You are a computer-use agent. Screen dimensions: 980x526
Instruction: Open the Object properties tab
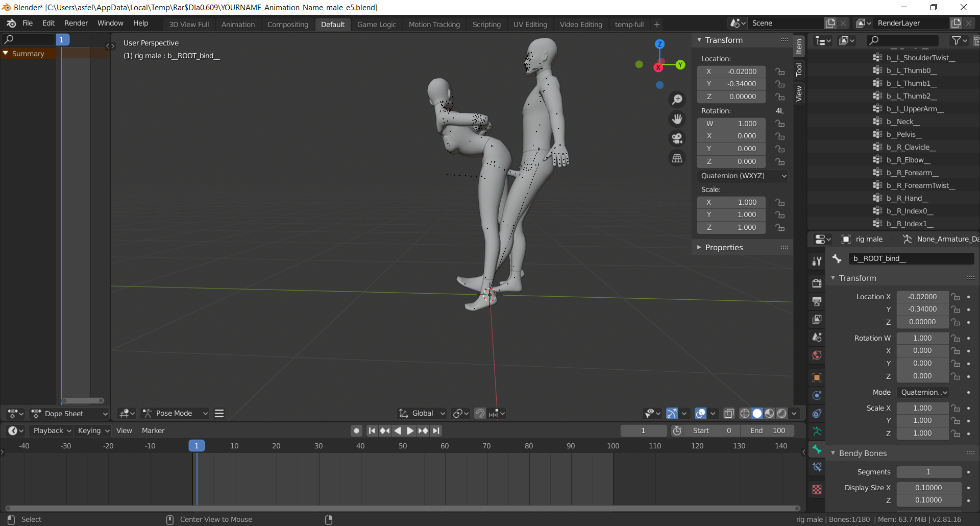[817, 377]
